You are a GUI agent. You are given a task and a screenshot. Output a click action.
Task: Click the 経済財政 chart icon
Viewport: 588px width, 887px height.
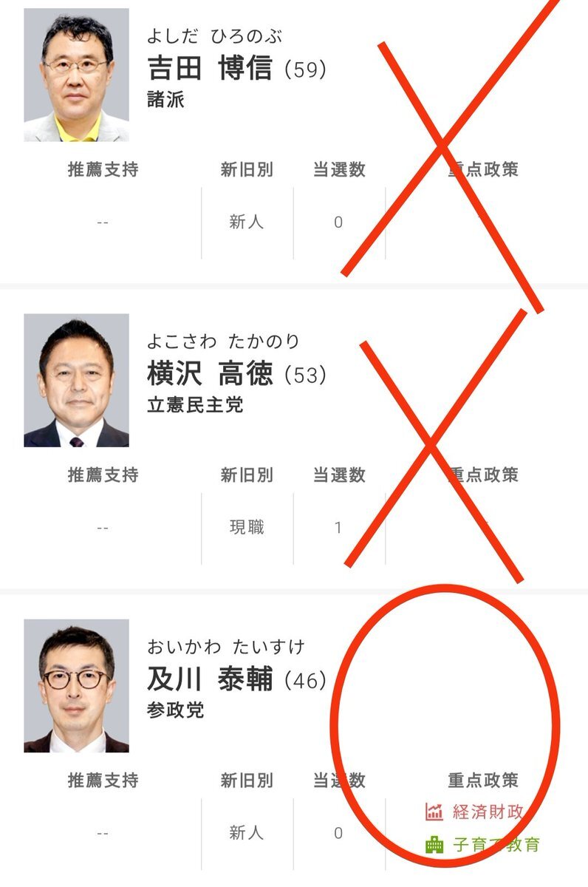point(434,812)
